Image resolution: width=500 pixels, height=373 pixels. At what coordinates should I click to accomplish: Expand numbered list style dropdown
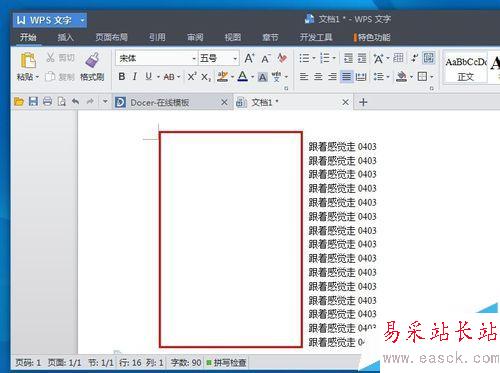pyautogui.click(x=334, y=58)
